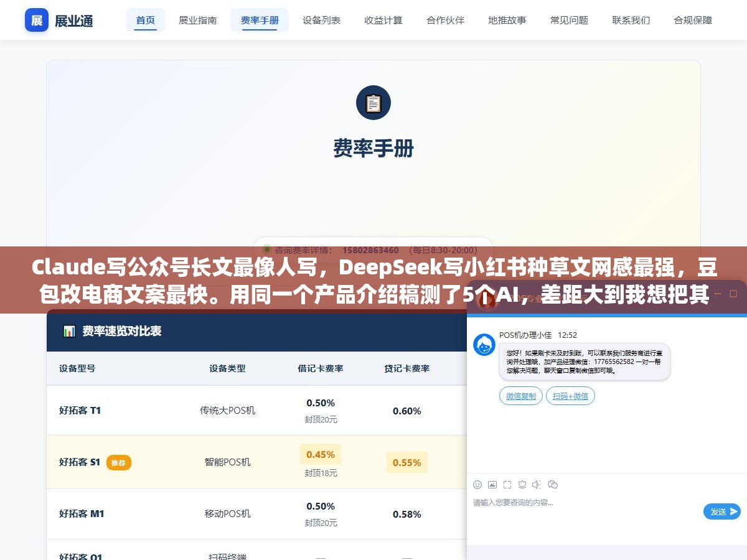Screen dimensions: 747x560
Task: Click the screenshot capture icon in chat
Action: 507,484
